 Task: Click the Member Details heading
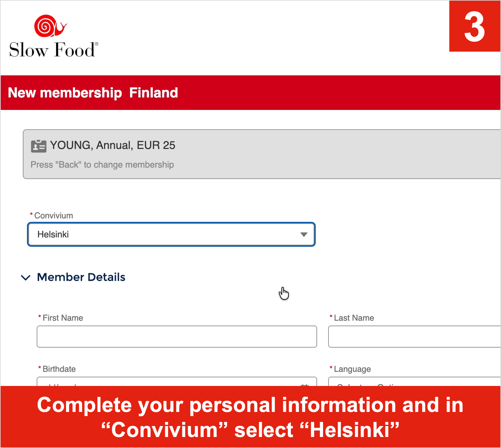(81, 277)
